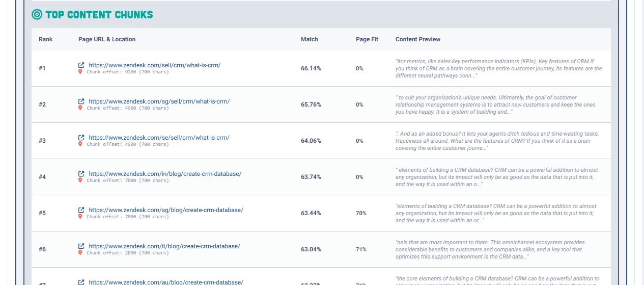Open external link icon for rank #6 URL
The height and width of the screenshot is (285, 644).
pyautogui.click(x=81, y=246)
